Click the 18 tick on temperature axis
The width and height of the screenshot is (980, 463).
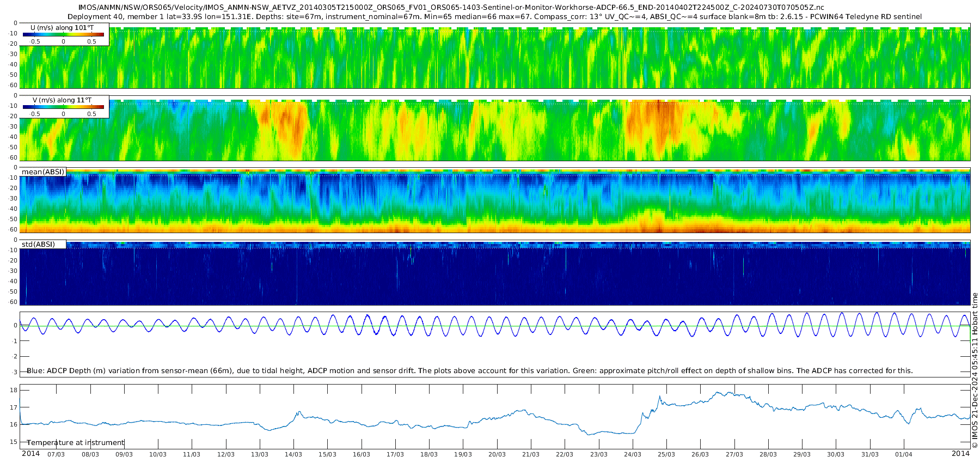[14, 390]
